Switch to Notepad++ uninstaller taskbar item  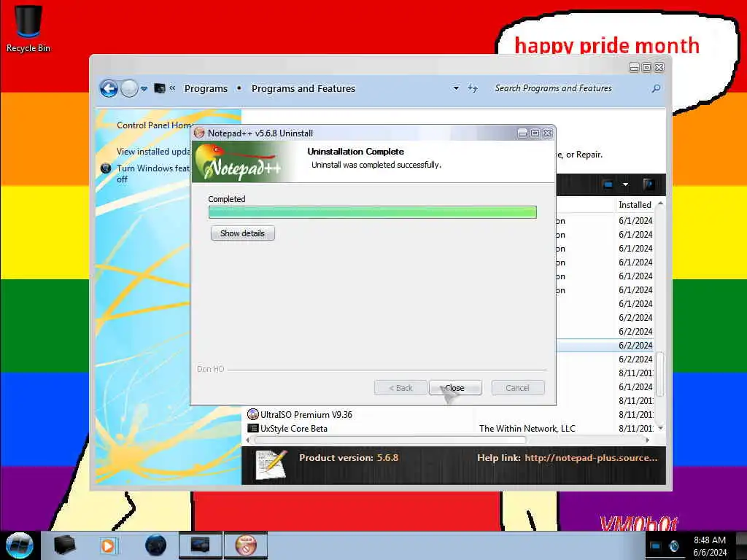pos(246,545)
